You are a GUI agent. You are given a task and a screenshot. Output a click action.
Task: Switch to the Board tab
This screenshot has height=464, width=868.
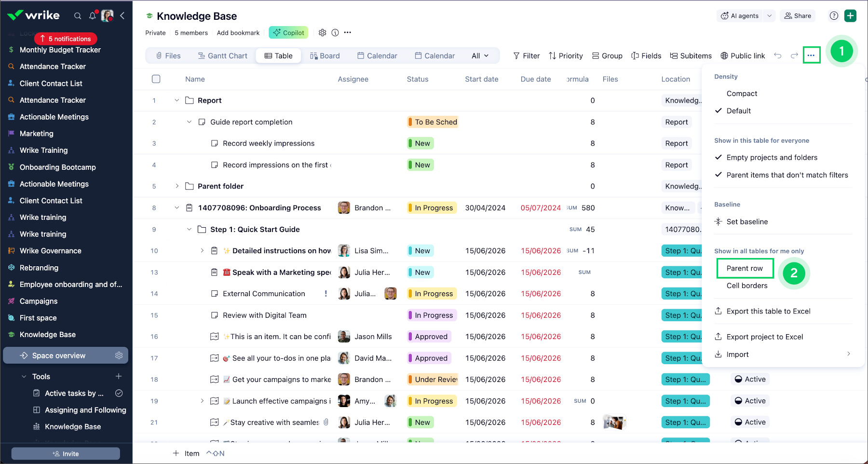click(x=325, y=56)
